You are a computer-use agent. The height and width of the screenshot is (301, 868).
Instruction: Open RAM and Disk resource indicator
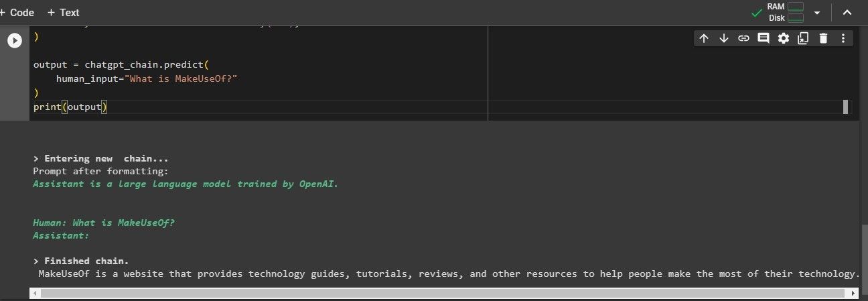click(786, 13)
